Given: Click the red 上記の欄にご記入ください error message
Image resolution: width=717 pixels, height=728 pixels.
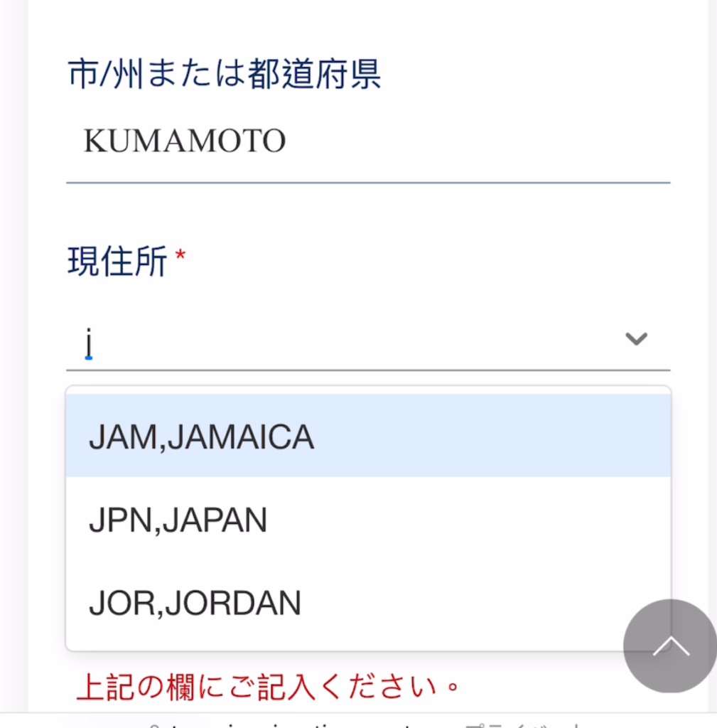Looking at the screenshot, I should [x=269, y=687].
